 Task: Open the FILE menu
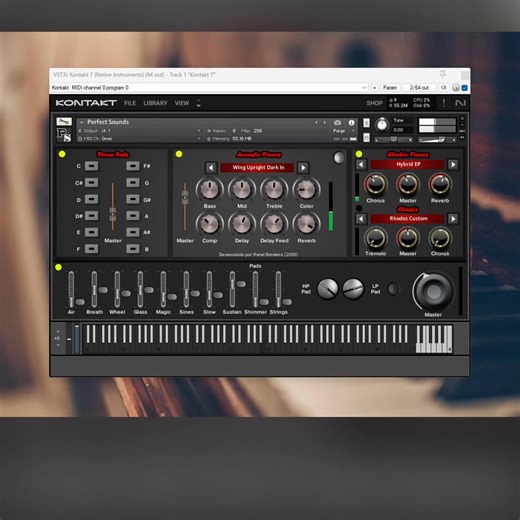130,103
